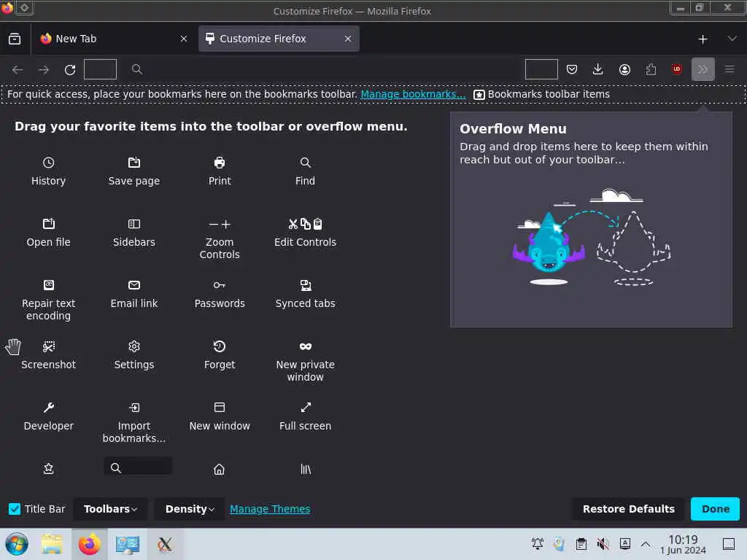Click the reload page button
The width and height of the screenshot is (747, 560).
click(x=70, y=69)
